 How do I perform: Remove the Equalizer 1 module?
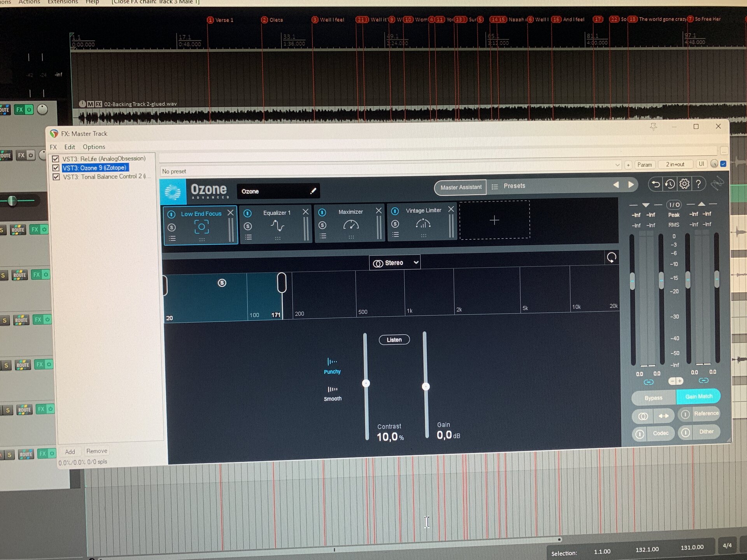(305, 212)
